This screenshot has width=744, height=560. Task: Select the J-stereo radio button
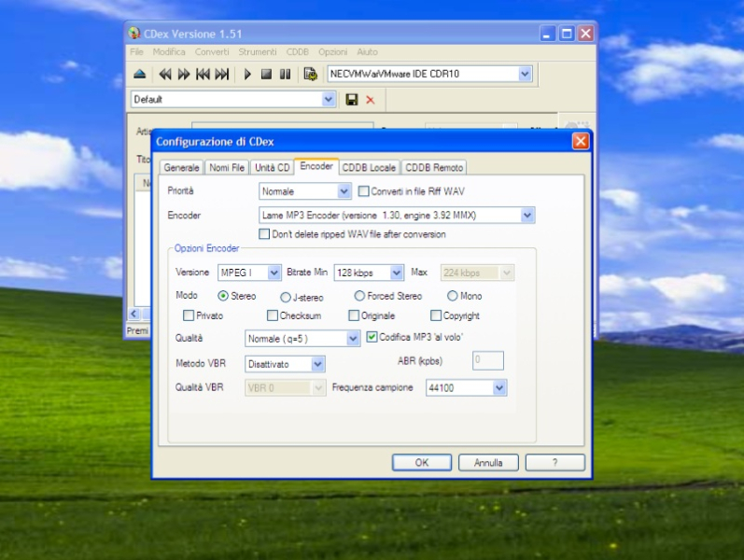coord(286,297)
